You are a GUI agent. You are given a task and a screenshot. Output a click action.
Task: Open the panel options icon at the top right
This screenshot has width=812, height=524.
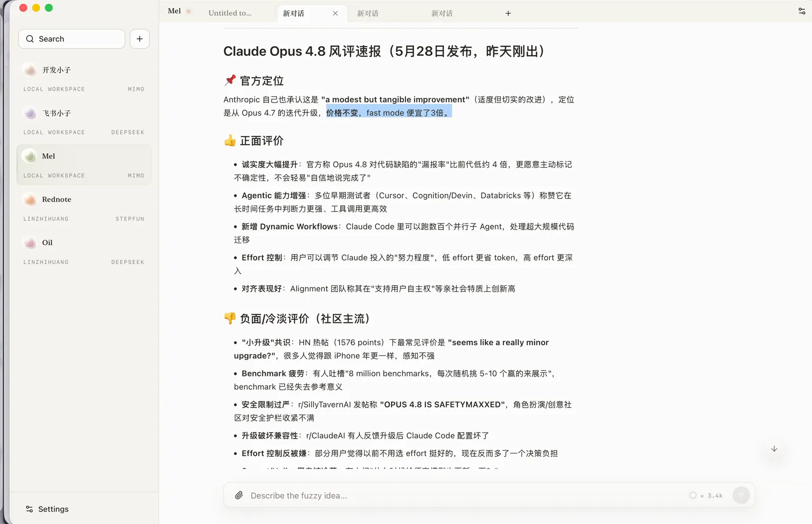[802, 11]
